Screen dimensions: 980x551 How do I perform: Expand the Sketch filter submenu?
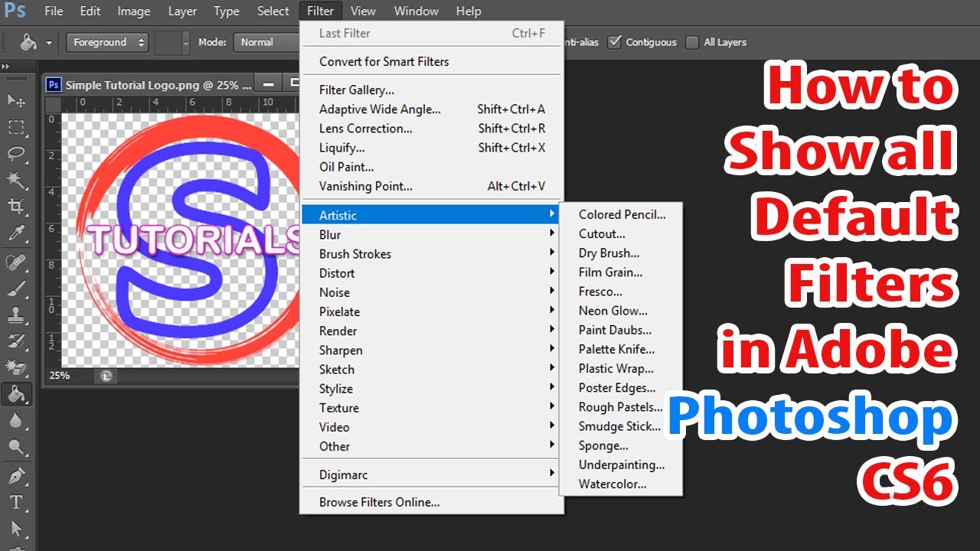coord(432,369)
